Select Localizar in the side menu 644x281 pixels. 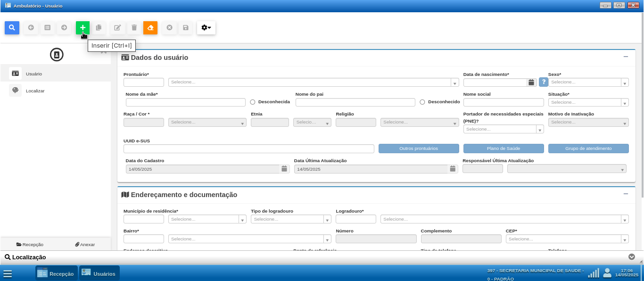(35, 91)
